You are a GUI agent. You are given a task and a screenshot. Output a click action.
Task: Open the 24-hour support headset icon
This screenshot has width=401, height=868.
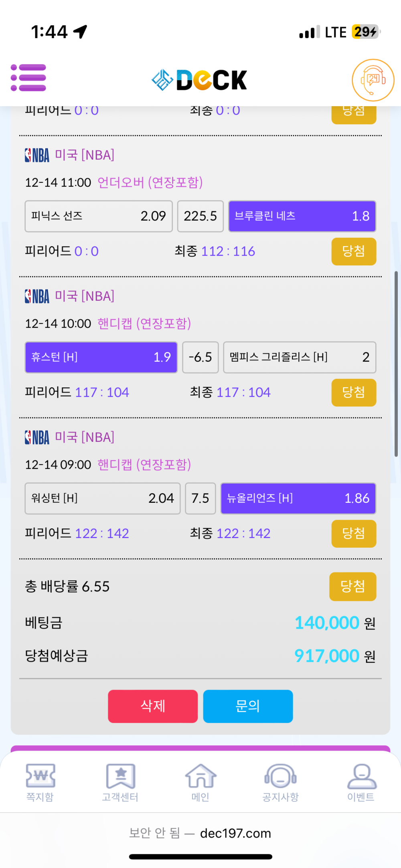[x=373, y=80]
